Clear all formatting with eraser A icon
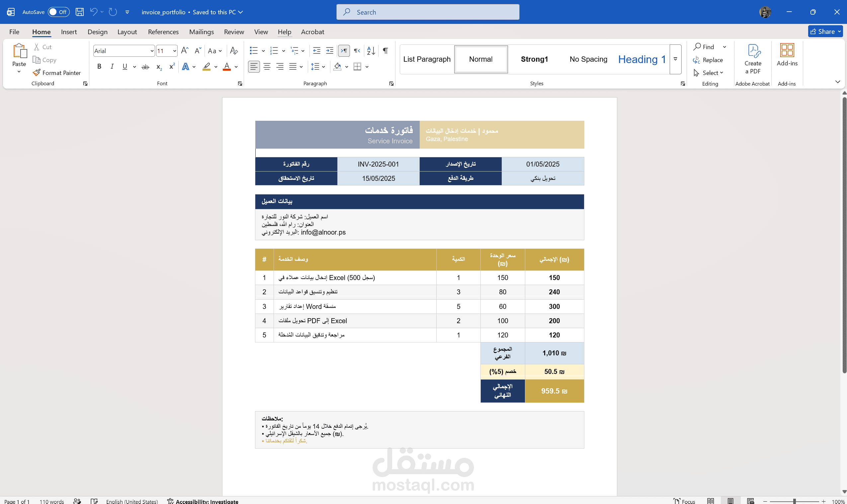The image size is (847, 504). click(234, 51)
